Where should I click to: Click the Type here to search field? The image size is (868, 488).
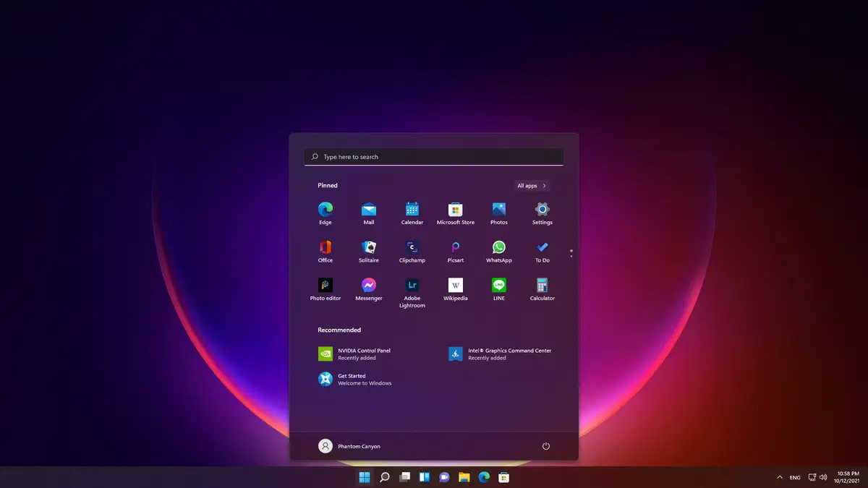pyautogui.click(x=434, y=157)
